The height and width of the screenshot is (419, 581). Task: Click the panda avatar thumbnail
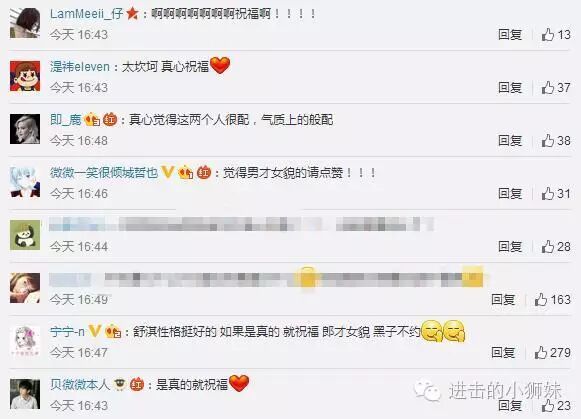coord(25,235)
